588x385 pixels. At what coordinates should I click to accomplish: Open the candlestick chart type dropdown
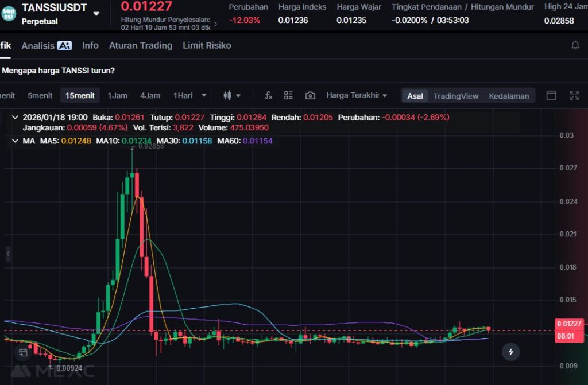pos(231,95)
